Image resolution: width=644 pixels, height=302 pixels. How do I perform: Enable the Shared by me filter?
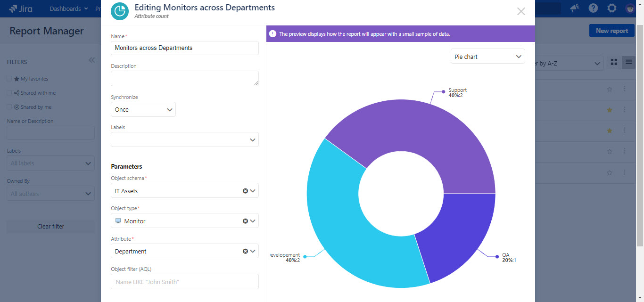[x=9, y=107]
